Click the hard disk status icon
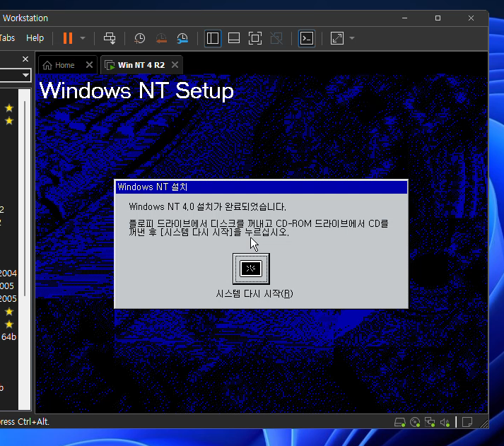This screenshot has height=446, width=504. pos(399,422)
